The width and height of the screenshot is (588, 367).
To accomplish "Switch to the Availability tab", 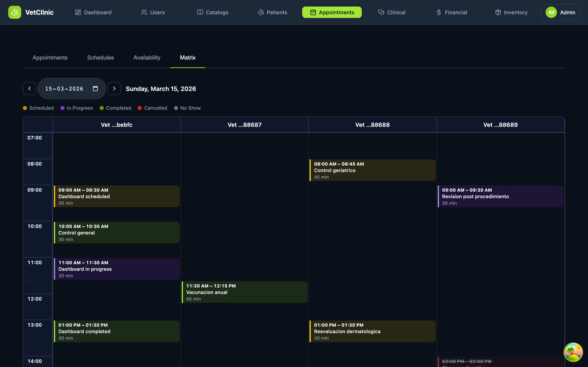I will pos(147,57).
